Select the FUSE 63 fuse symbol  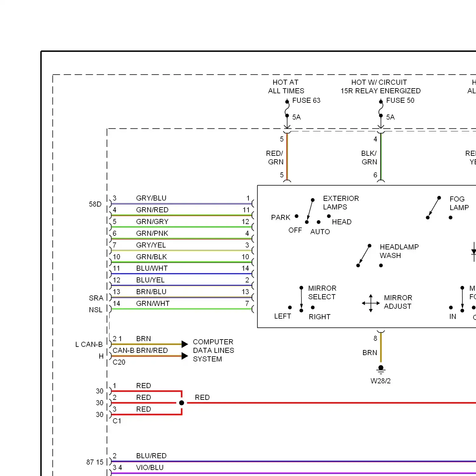(287, 109)
